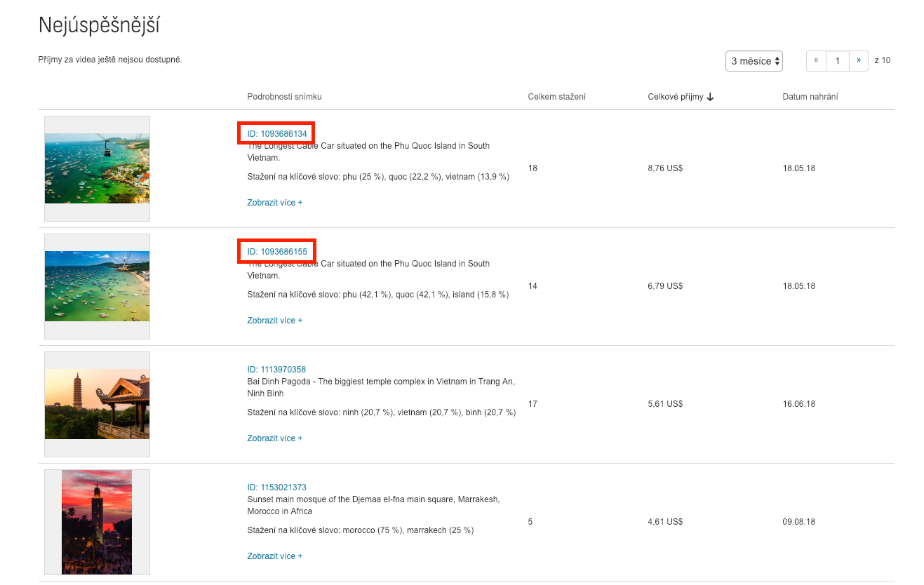Expand Zobrazit více for second cable car image
The image size is (924, 585).
(274, 321)
